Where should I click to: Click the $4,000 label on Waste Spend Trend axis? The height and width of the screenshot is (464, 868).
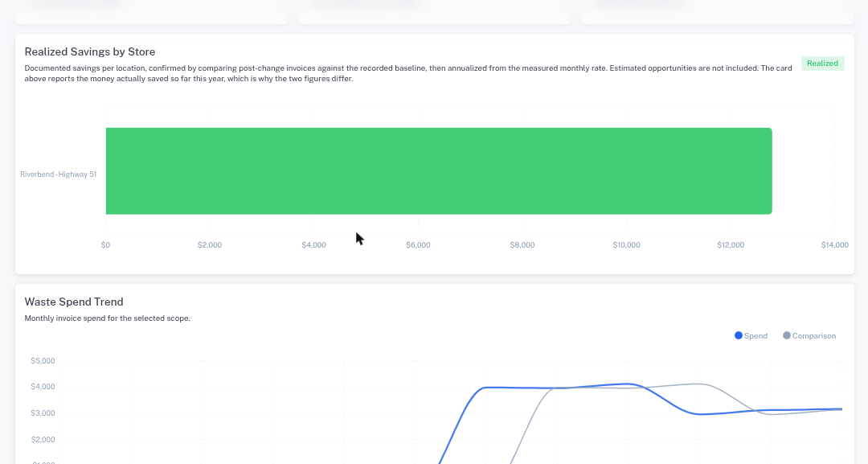click(43, 387)
